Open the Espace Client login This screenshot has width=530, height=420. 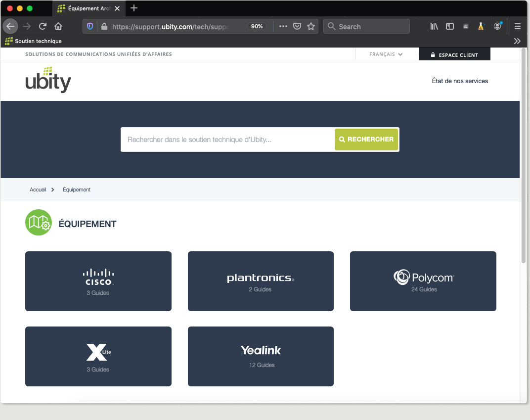pyautogui.click(x=454, y=55)
